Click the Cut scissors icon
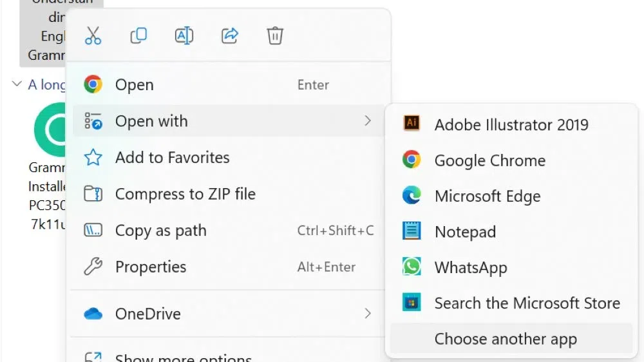 93,35
